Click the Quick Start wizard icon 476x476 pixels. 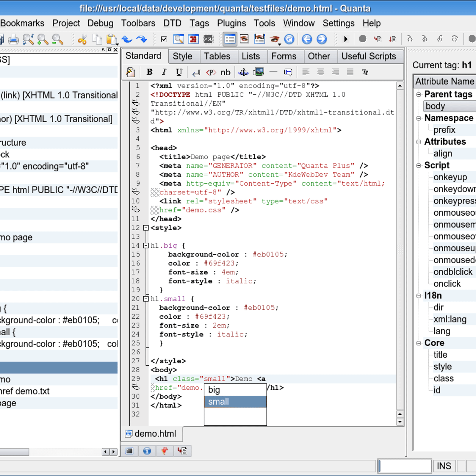[131, 72]
